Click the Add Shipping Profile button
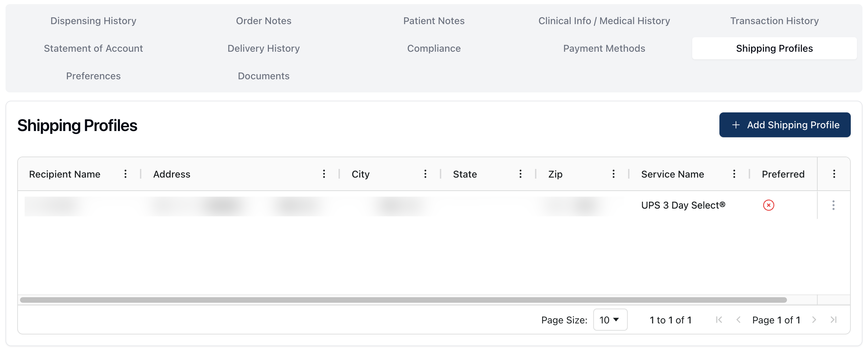Screen dimensions: 868x351 (785, 125)
